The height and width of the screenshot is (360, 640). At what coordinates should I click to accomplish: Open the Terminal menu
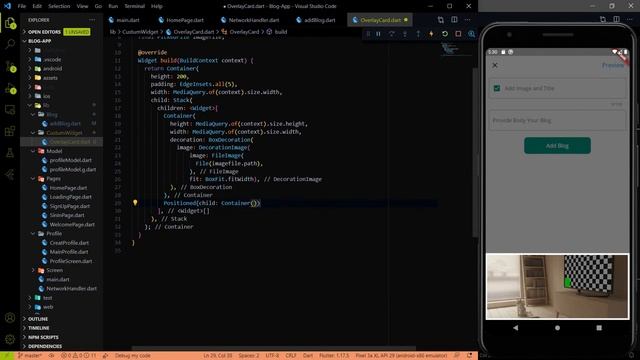(135, 6)
